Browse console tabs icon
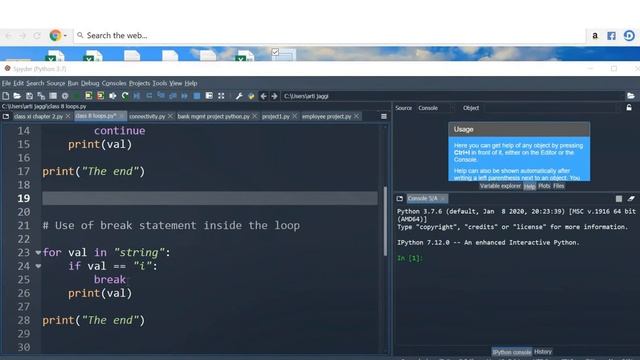 pos(400,199)
